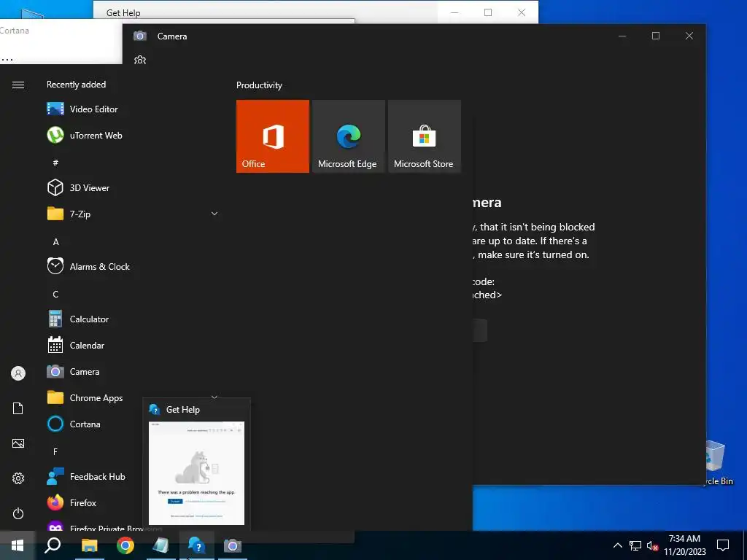Click the C letter group header
This screenshot has width=747, height=560.
tap(55, 295)
